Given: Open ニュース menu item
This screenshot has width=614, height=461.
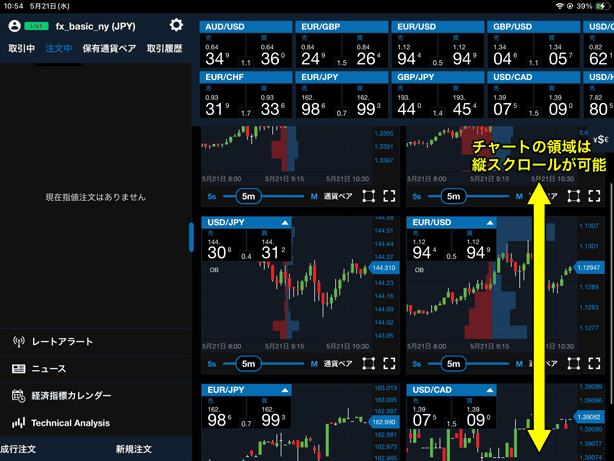Looking at the screenshot, I should click(96, 369).
